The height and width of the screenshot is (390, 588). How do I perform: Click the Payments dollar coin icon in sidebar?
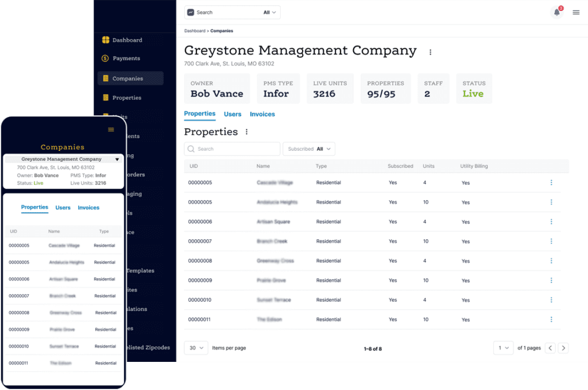click(106, 58)
